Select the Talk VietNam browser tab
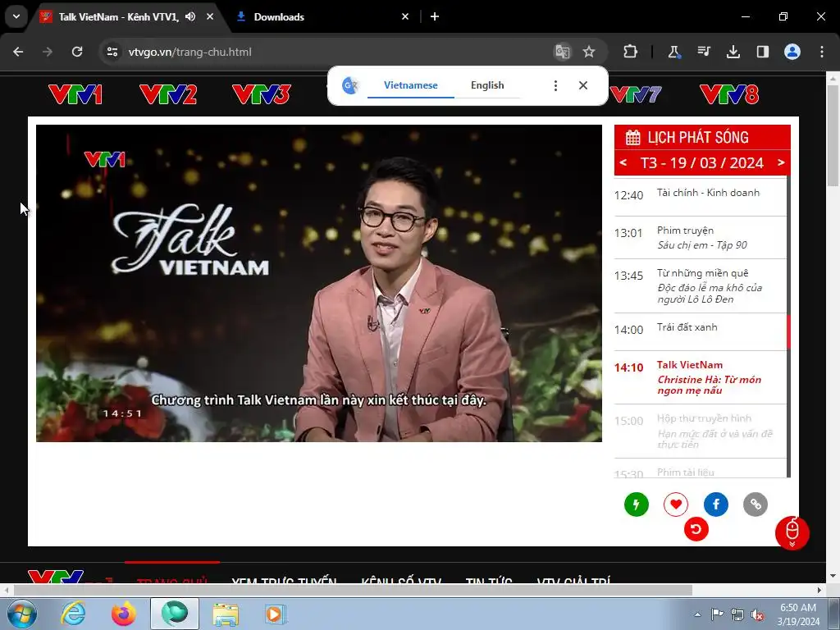Viewport: 840px width, 630px height. [x=118, y=16]
